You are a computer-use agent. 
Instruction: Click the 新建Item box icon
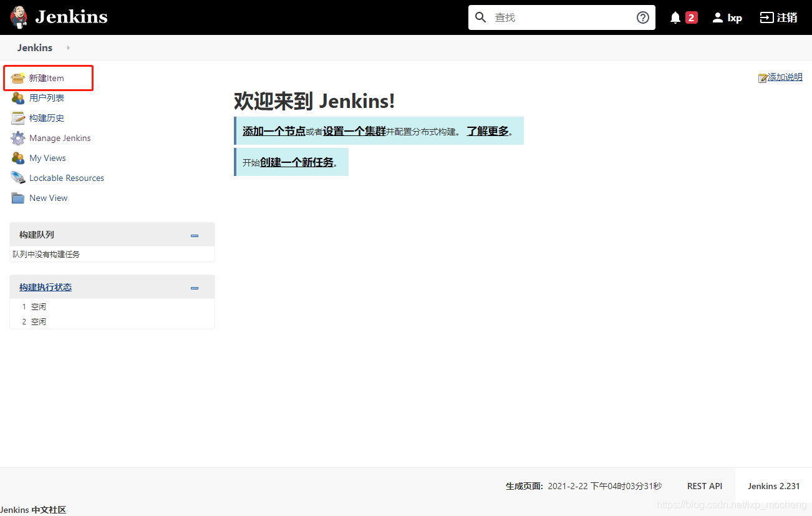click(18, 78)
